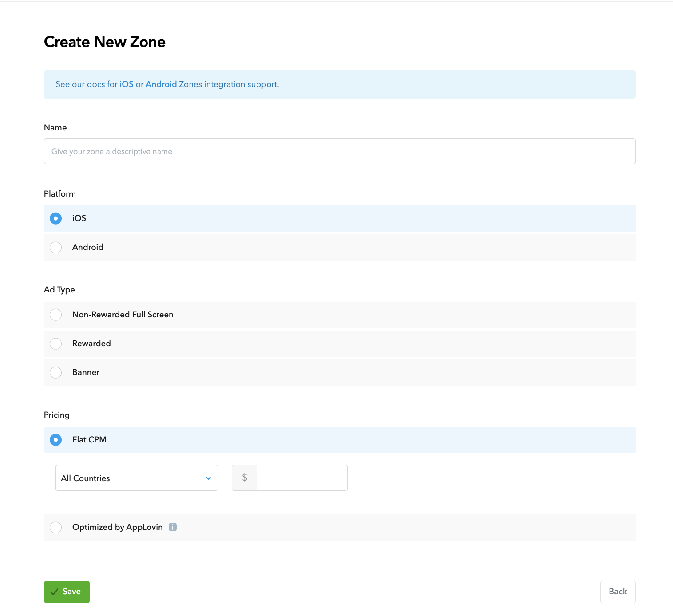673x616 pixels.
Task: Click the dollar sign prefix in price field
Action: coord(245,478)
